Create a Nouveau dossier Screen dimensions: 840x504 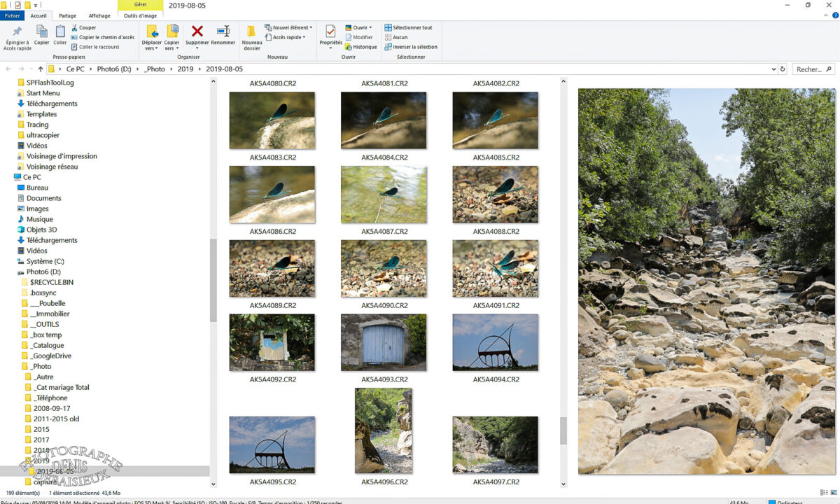pos(251,36)
